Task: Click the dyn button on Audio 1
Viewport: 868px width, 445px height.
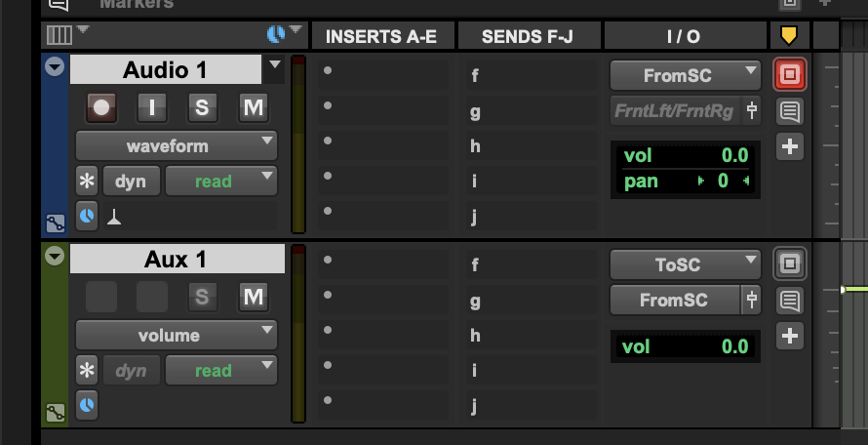Action: tap(130, 181)
